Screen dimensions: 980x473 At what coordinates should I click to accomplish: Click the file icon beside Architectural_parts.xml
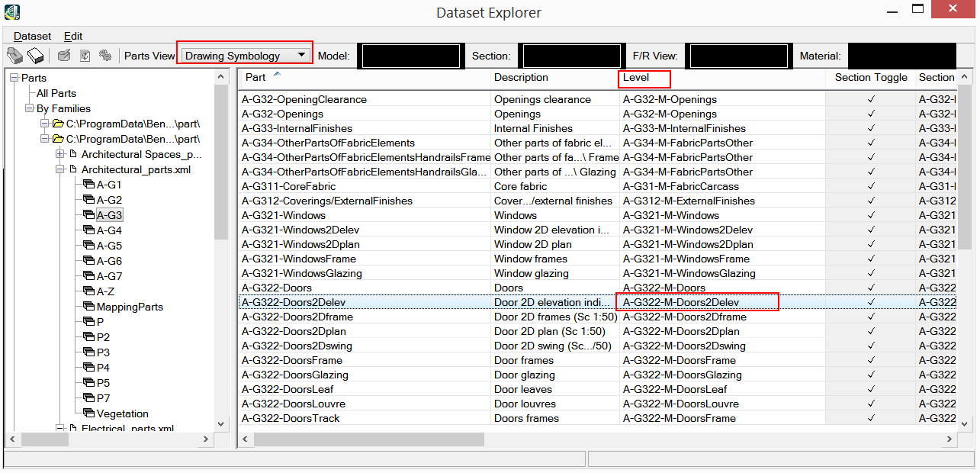73,169
